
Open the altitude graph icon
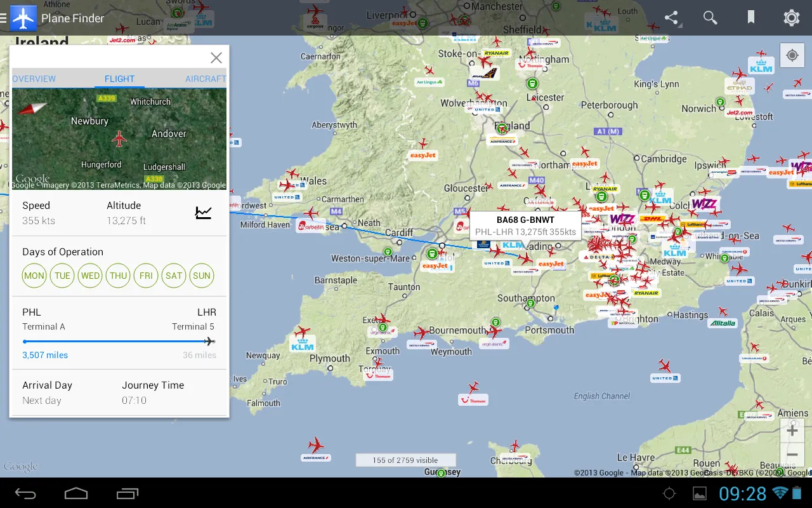203,213
